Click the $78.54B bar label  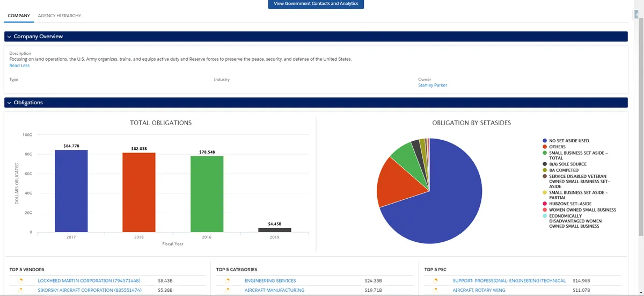[207, 152]
